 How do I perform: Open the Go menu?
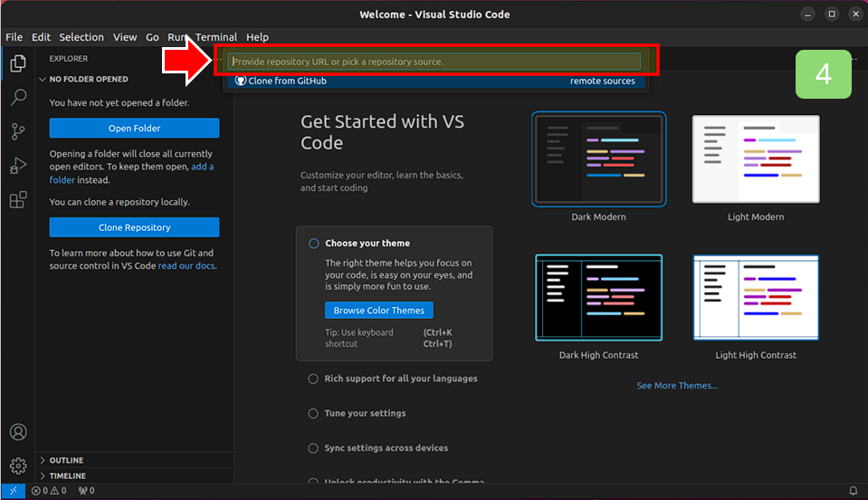(152, 37)
